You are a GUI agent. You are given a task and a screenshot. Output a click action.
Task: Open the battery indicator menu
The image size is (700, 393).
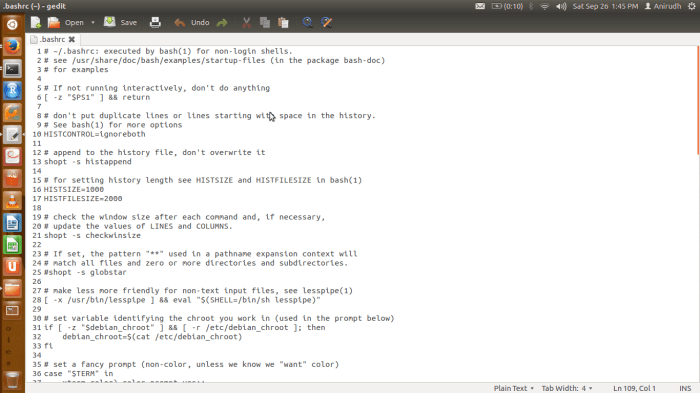(507, 6)
